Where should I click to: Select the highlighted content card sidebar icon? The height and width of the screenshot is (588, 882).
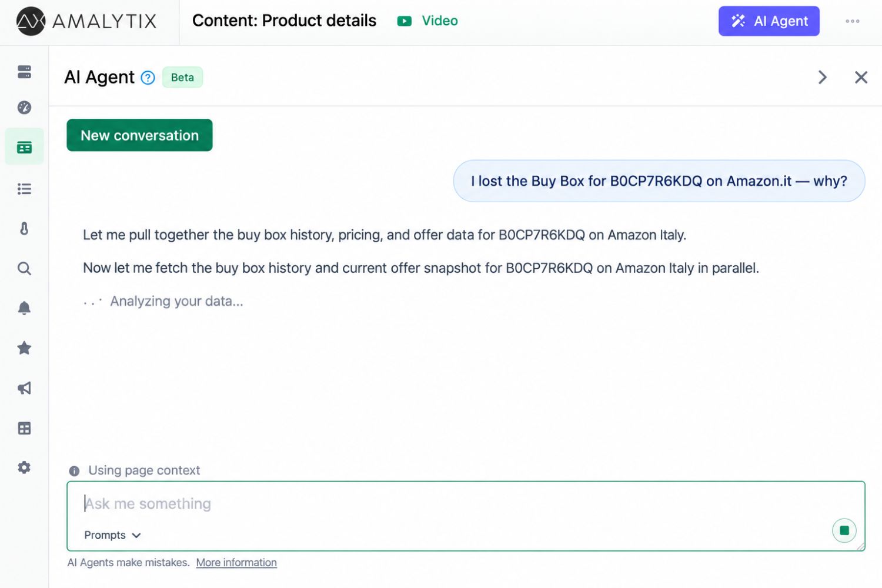click(x=24, y=147)
